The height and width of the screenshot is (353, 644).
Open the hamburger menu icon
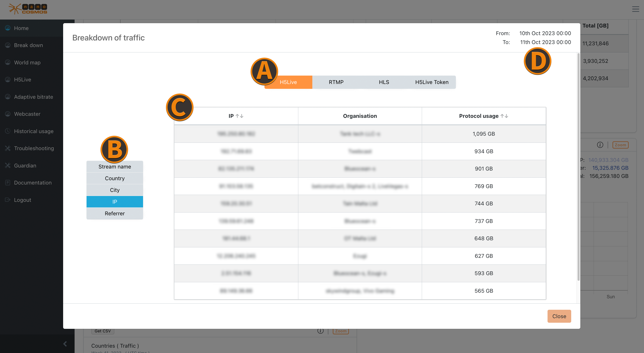[636, 9]
